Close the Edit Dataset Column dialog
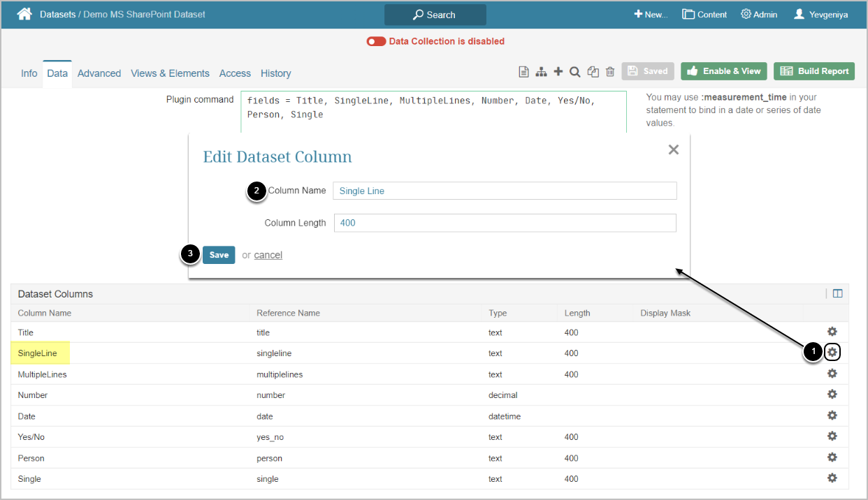 point(673,149)
